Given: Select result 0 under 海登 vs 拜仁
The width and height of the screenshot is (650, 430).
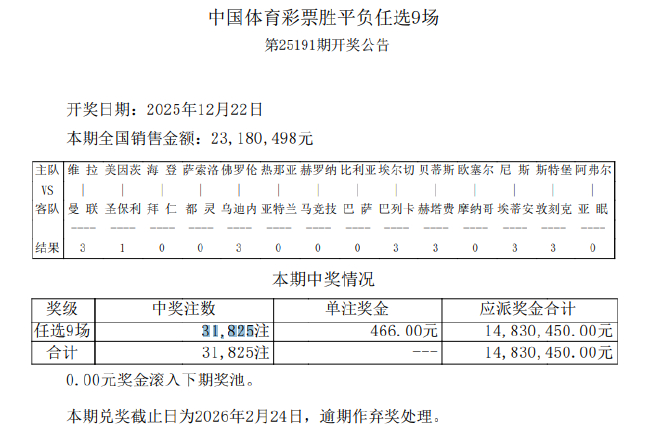Looking at the screenshot, I should click(162, 248).
